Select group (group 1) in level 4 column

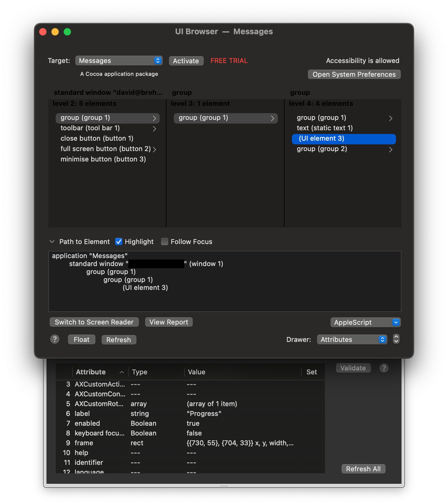click(x=344, y=118)
